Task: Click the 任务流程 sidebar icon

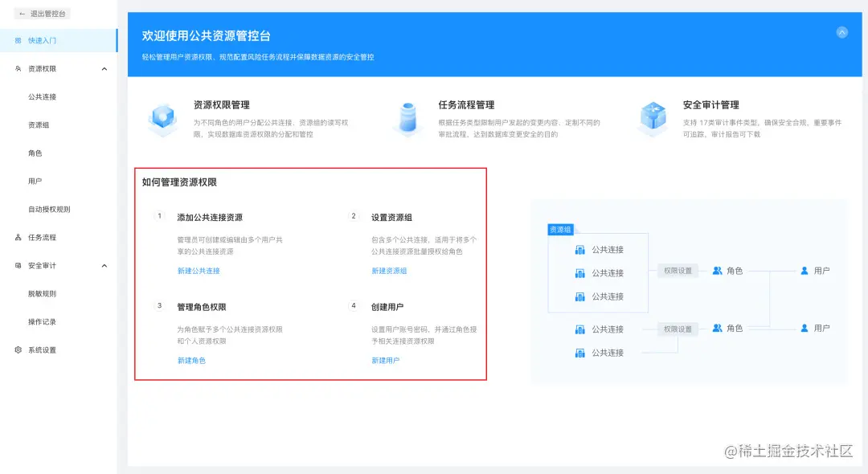Action: click(18, 237)
